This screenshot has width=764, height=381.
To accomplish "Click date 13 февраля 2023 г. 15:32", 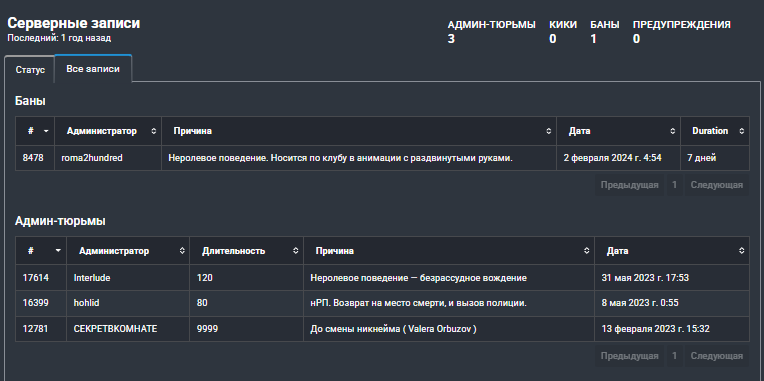I will pos(655,329).
